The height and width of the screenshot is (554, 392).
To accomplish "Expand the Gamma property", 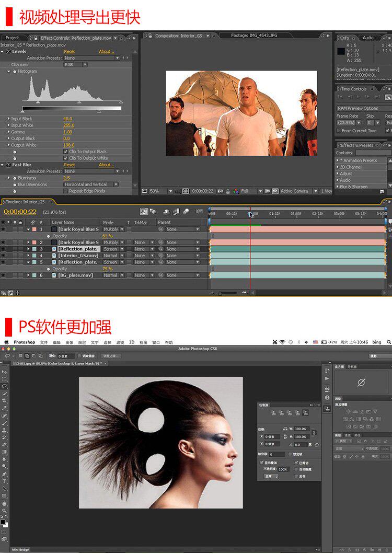I will [x=9, y=132].
